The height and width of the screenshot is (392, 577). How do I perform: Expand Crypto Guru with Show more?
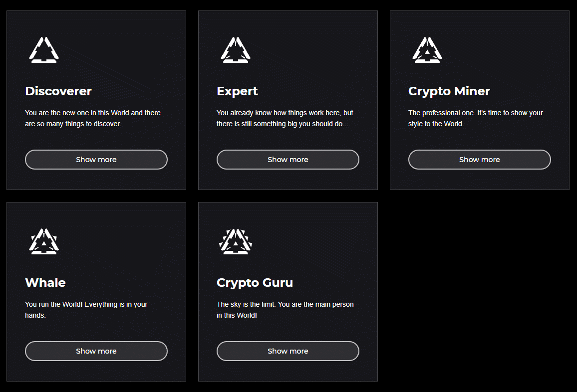click(x=288, y=351)
